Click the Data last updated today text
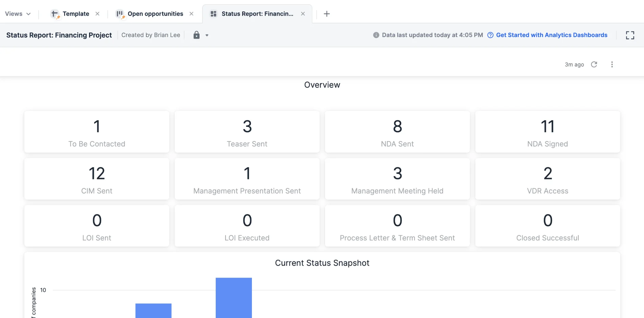Viewport: 644px width, 318px height. [x=432, y=35]
